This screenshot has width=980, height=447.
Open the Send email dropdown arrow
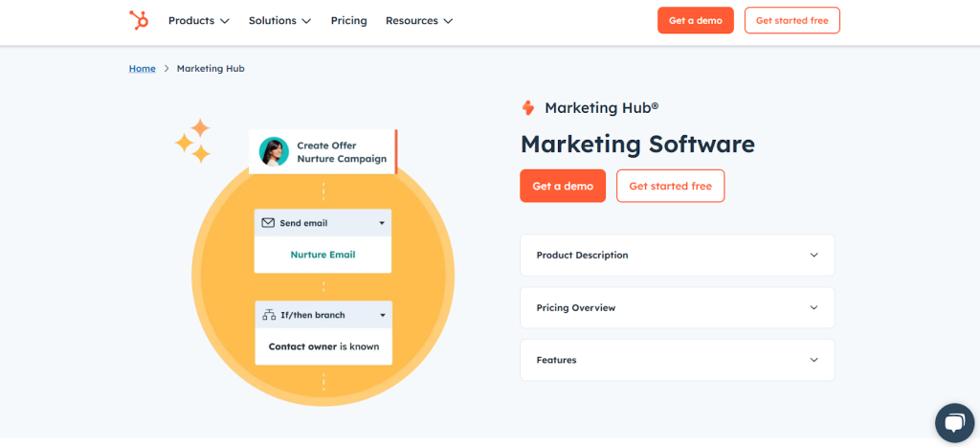pos(382,223)
